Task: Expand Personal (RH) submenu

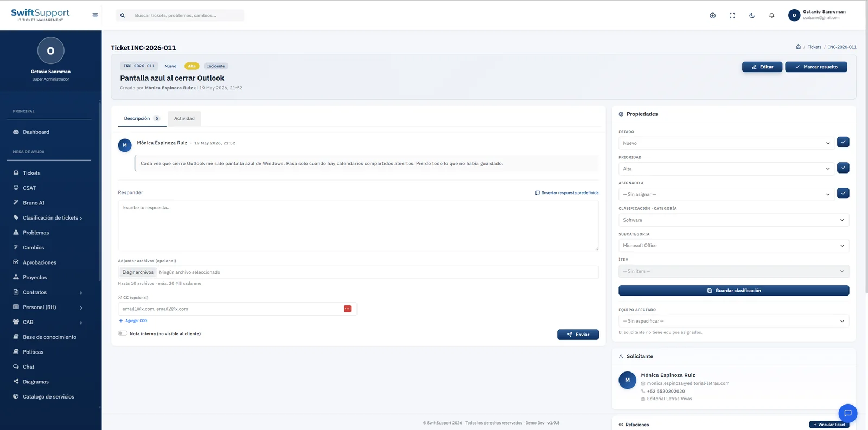Action: [x=48, y=307]
